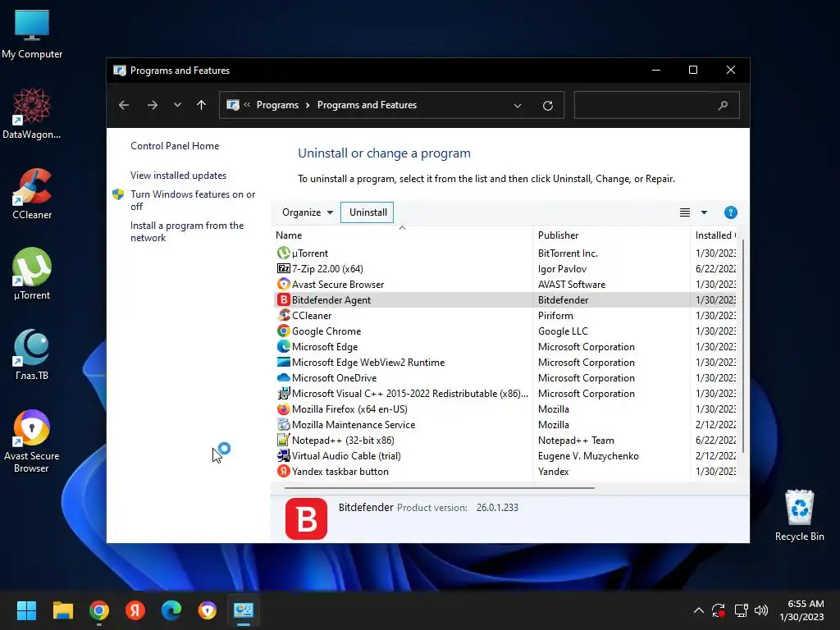The width and height of the screenshot is (840, 630).
Task: Click Programs in the breadcrumb path
Action: [x=277, y=105]
